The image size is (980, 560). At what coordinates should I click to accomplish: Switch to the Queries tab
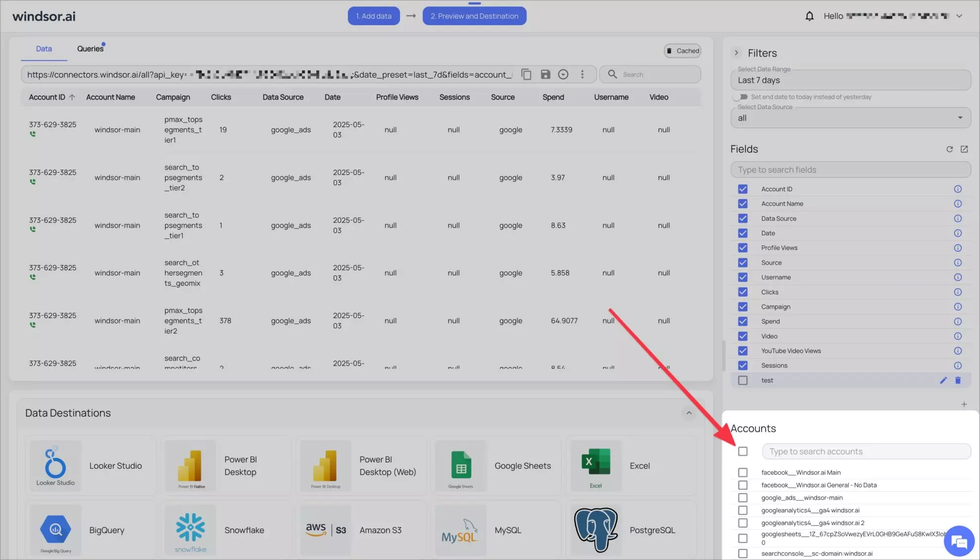(x=90, y=48)
